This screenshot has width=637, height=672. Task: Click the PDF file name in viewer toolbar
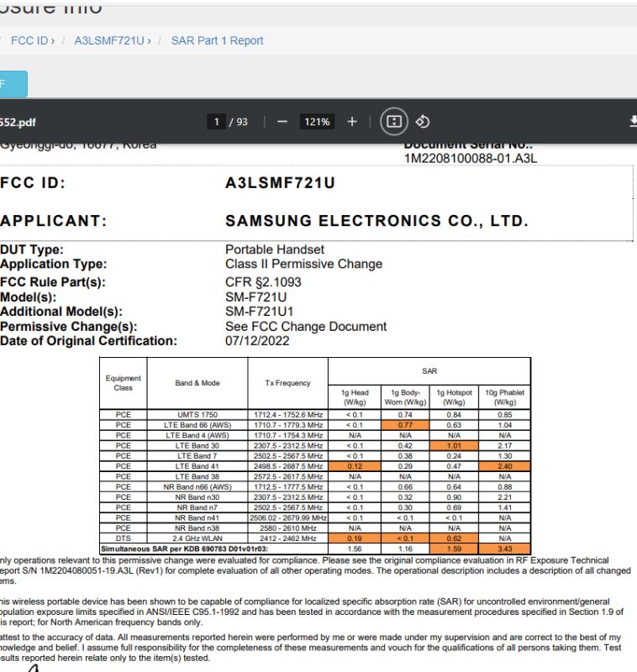pos(18,122)
